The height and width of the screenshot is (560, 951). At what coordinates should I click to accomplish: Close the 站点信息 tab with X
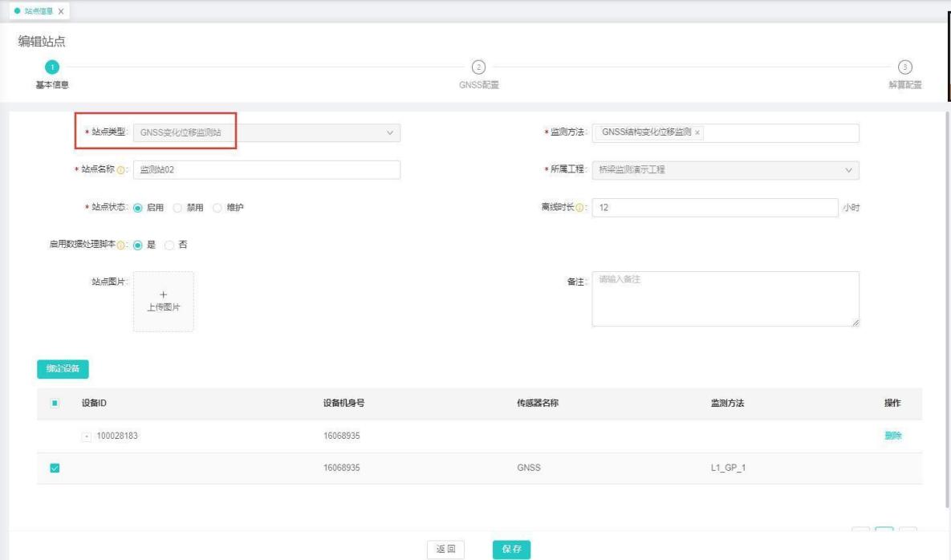(x=61, y=11)
